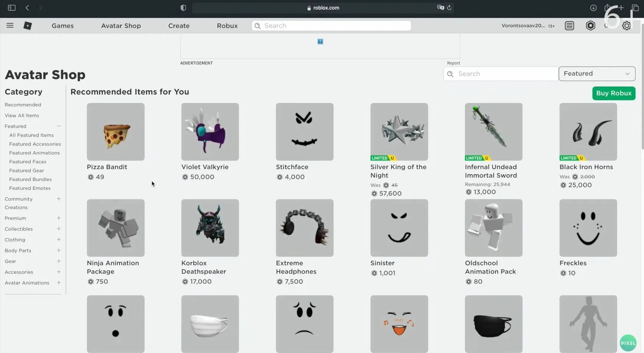Screen dimensions: 644x353
Task: Open the hamburger navigation menu
Action: 10,25
